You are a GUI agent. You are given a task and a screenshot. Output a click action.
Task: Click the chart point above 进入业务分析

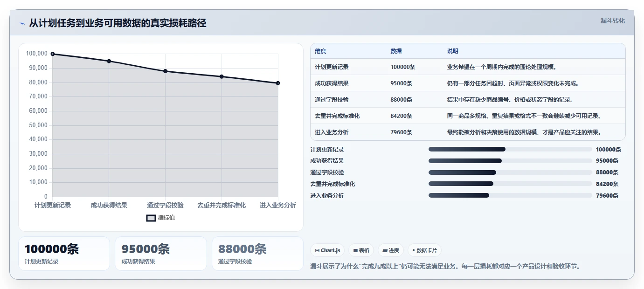point(278,83)
